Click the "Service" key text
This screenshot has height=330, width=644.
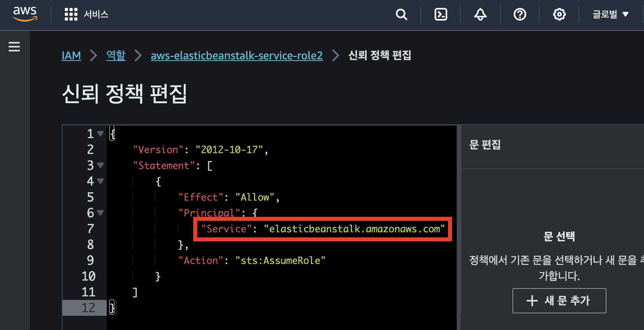coord(226,229)
